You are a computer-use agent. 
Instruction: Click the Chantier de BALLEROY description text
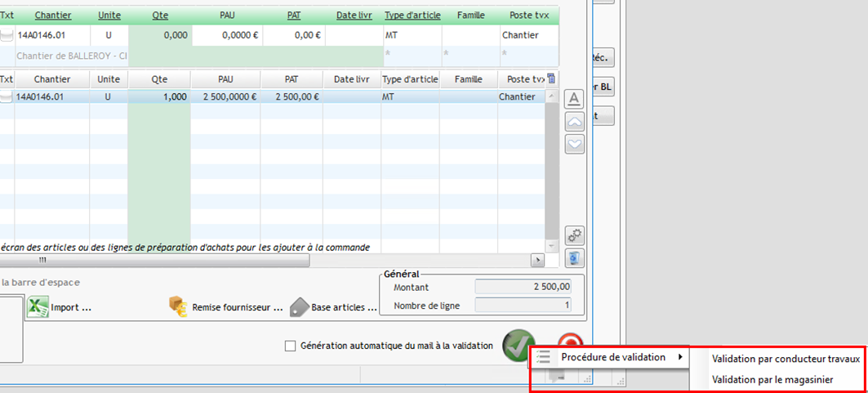pyautogui.click(x=72, y=56)
